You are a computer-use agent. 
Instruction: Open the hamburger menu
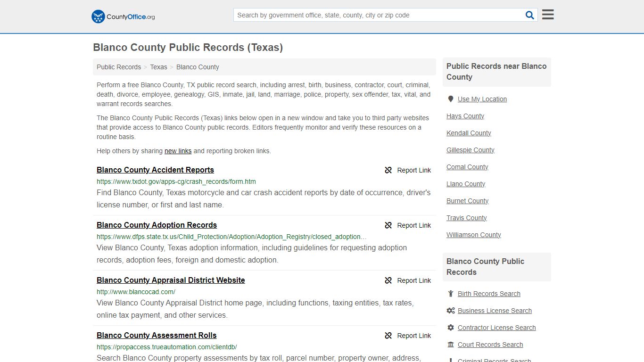(x=548, y=15)
